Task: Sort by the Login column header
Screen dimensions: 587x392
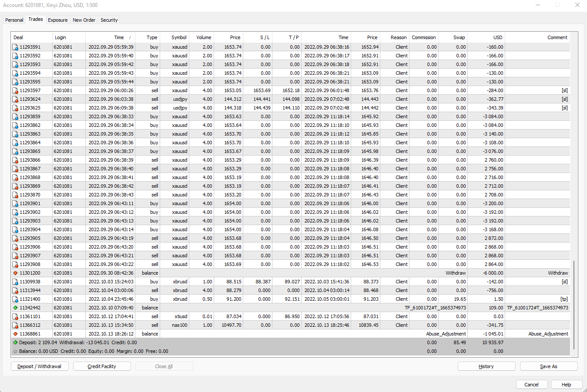Action: [x=69, y=37]
